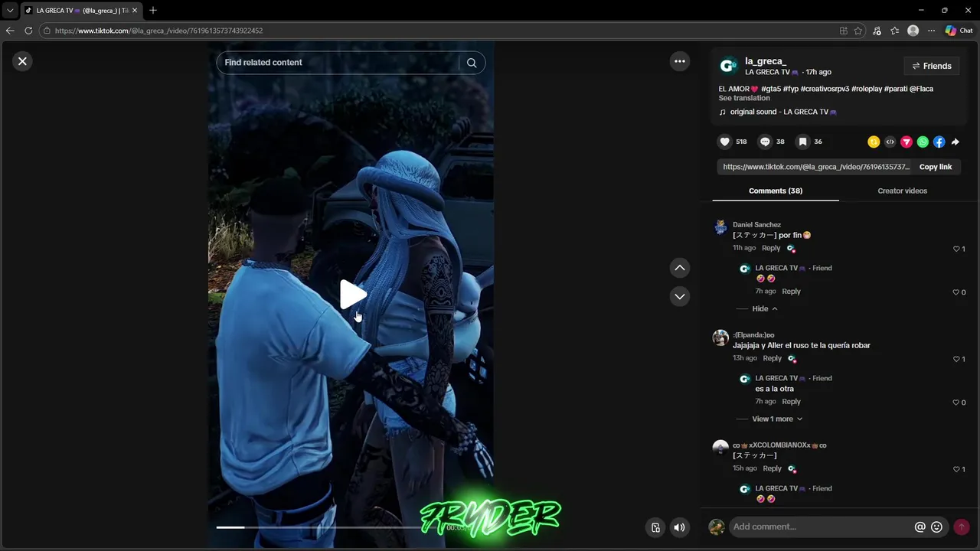Like the video with the heart icon

(x=725, y=142)
